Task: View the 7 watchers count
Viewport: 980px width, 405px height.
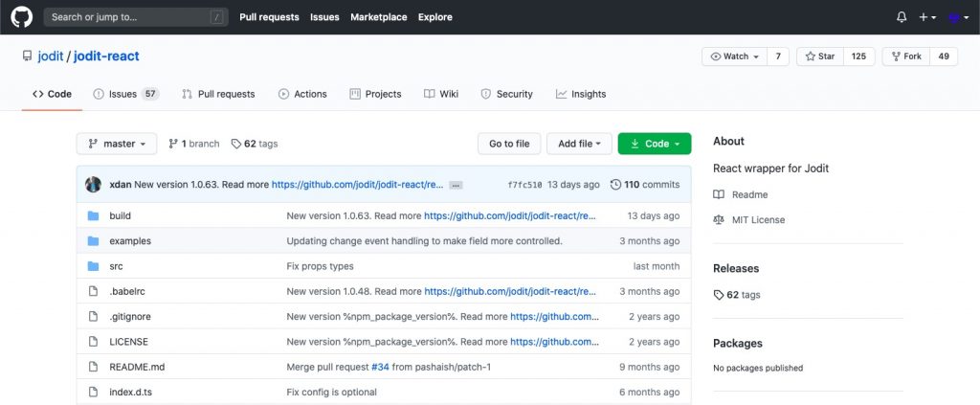Action: [778, 56]
